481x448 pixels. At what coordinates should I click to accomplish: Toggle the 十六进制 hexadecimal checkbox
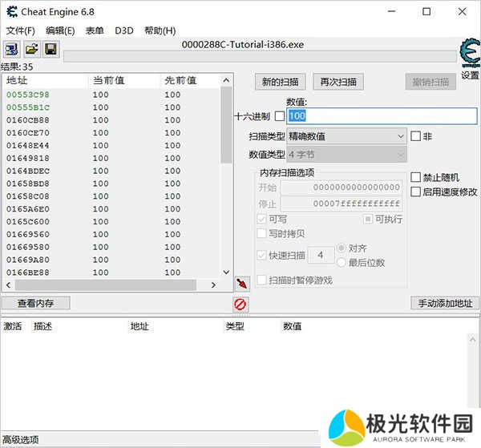[280, 116]
